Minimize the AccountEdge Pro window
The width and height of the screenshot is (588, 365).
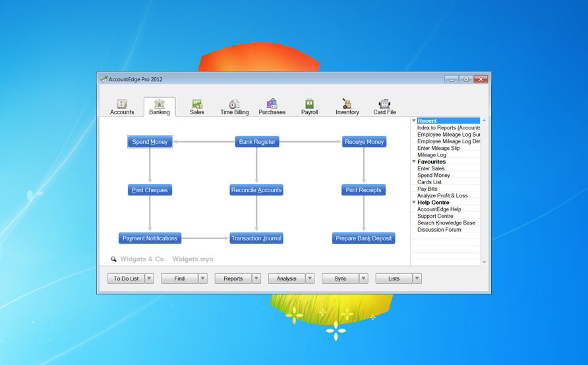coord(452,79)
